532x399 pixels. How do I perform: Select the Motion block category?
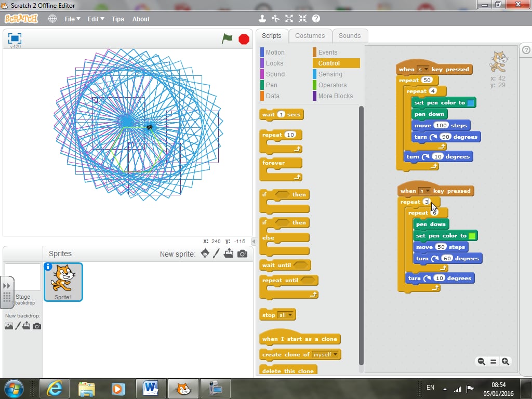(x=275, y=52)
